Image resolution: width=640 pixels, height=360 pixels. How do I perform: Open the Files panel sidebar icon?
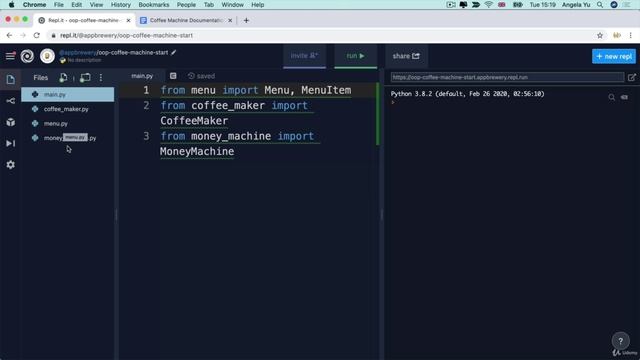[11, 79]
